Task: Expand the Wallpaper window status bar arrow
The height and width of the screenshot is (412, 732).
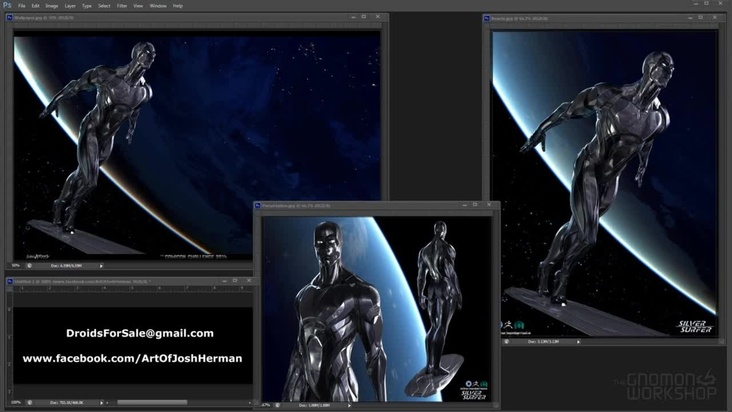Action: (101, 266)
